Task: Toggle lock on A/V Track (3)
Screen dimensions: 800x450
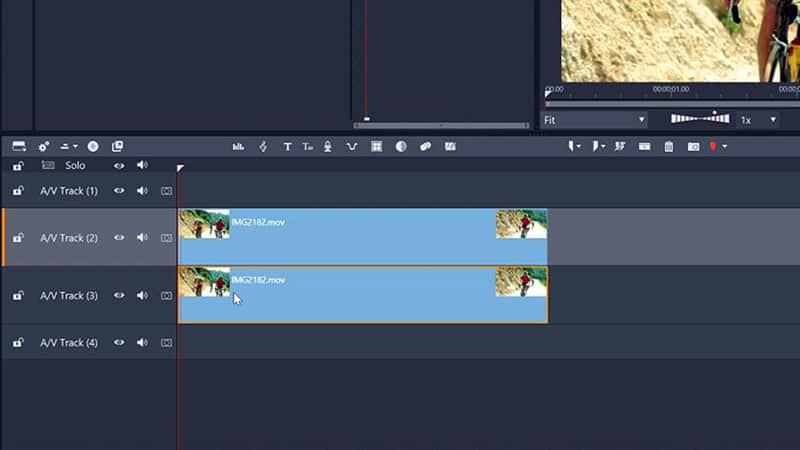Action: [x=18, y=295]
